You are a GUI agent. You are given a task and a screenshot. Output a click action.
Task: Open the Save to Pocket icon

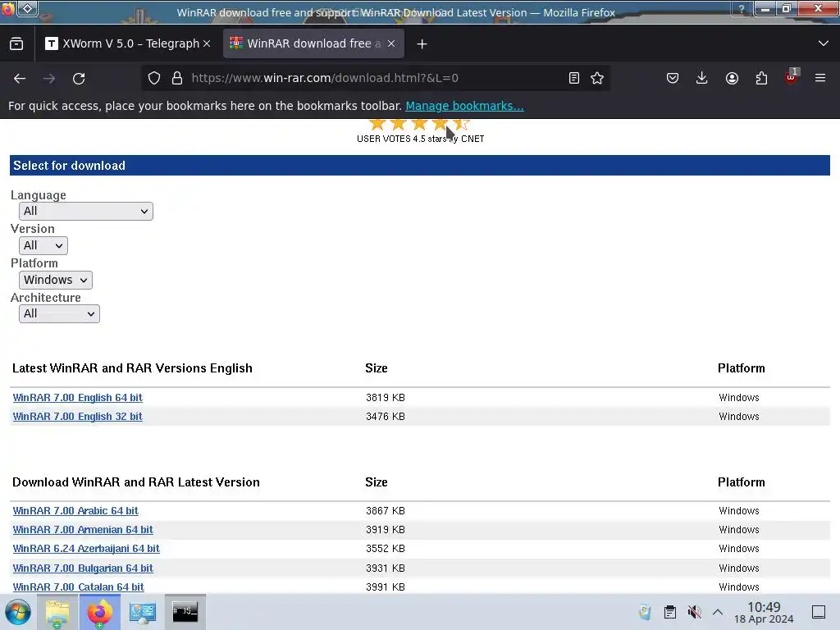[x=673, y=78]
